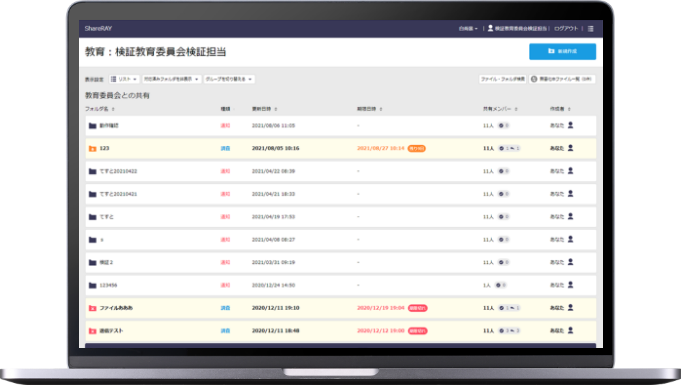Sort by the フォルダ名 column header

tap(99, 109)
